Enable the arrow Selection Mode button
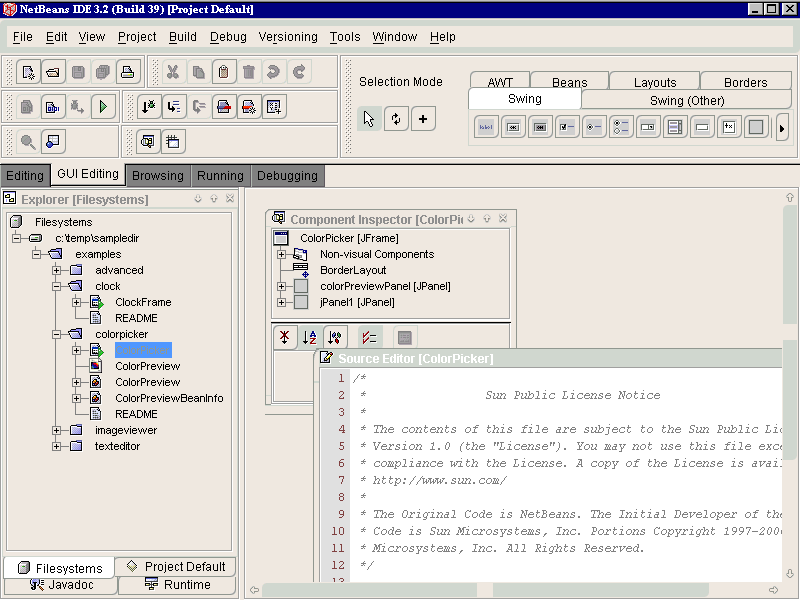Viewport: 800px width, 600px height. click(x=369, y=119)
